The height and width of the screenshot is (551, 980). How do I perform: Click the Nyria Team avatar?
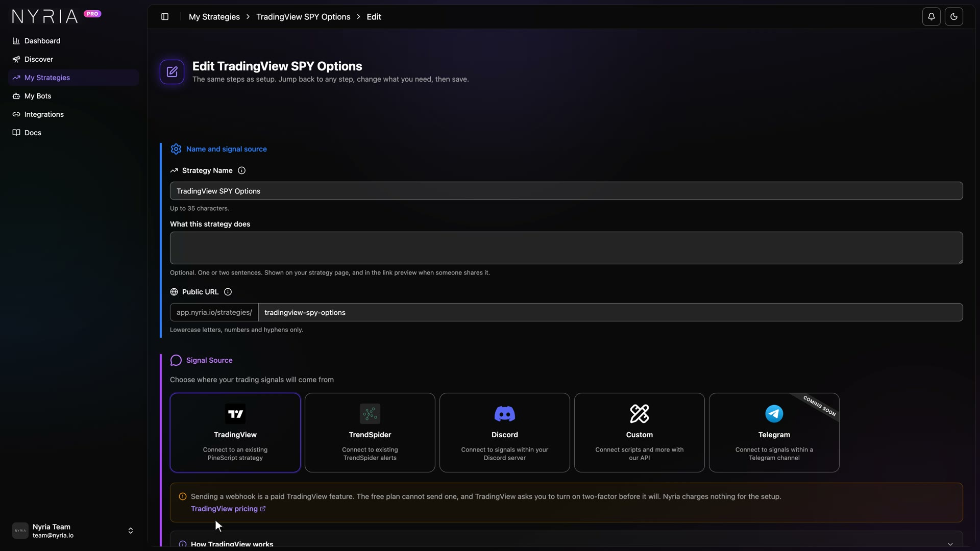20,531
